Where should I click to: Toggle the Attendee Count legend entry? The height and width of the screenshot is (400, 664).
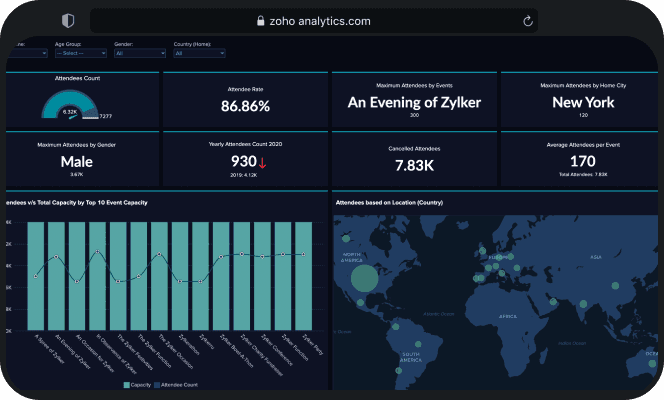176,385
